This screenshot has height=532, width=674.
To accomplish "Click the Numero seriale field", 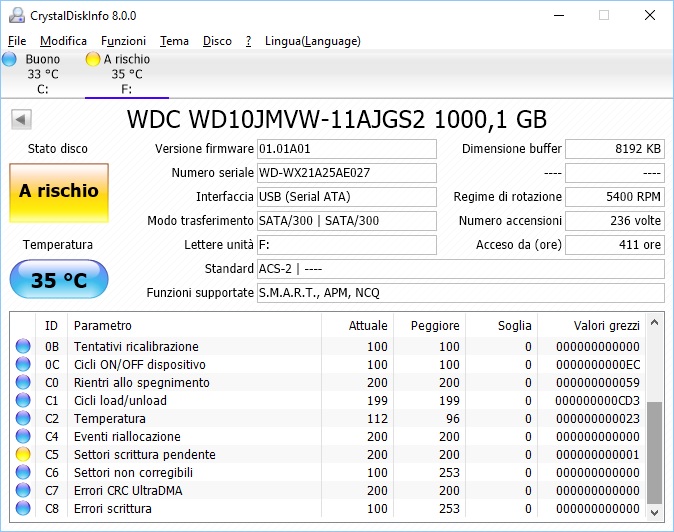I will [x=347, y=173].
